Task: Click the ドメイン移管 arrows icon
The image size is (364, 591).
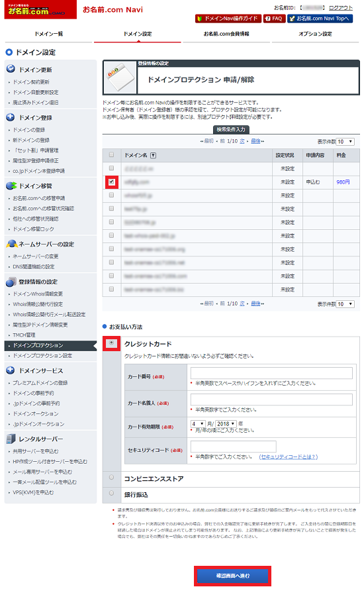Action: pos(11,186)
